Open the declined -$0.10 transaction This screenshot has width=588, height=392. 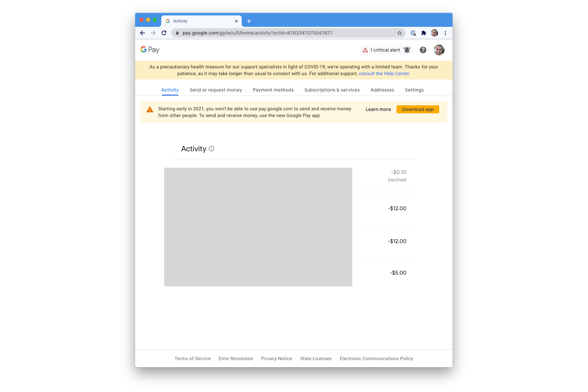coord(289,176)
